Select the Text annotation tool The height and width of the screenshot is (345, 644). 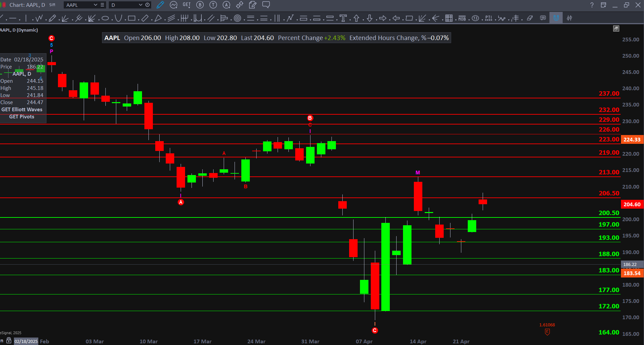pyautogui.click(x=343, y=18)
